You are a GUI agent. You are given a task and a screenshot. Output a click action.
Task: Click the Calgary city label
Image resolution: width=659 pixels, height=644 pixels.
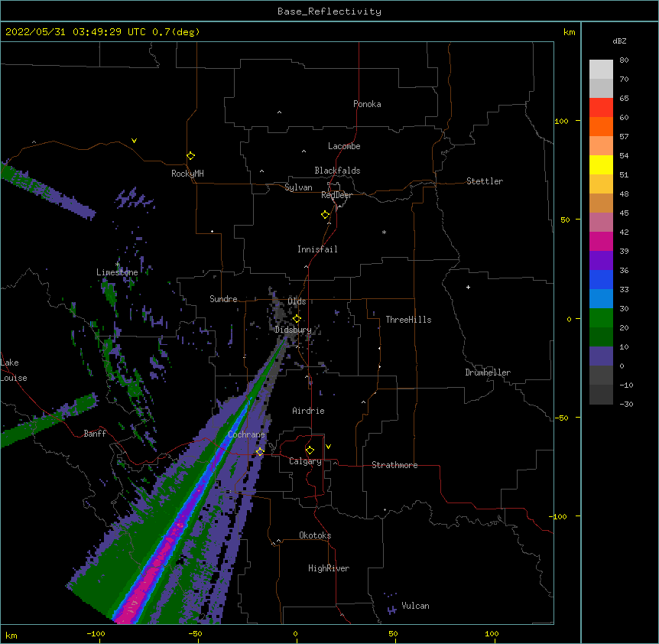pyautogui.click(x=305, y=461)
